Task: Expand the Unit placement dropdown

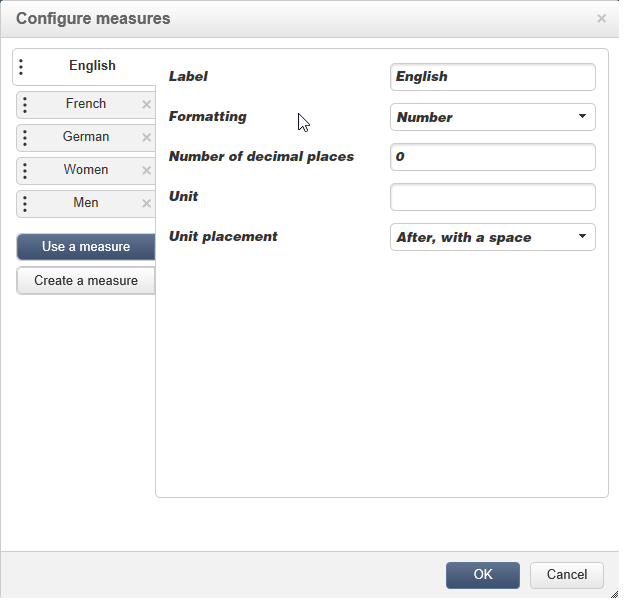Action: [x=492, y=237]
